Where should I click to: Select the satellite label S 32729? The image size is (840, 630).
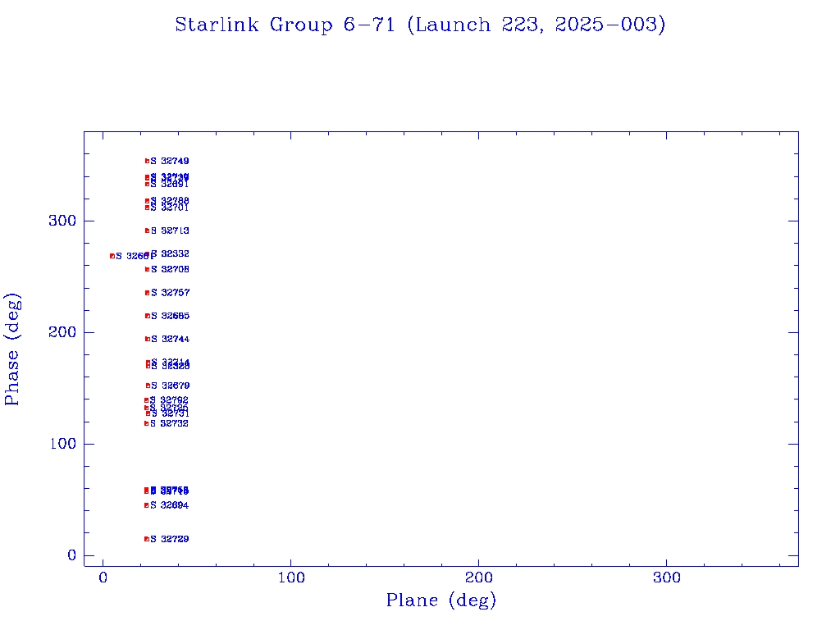[x=169, y=539]
